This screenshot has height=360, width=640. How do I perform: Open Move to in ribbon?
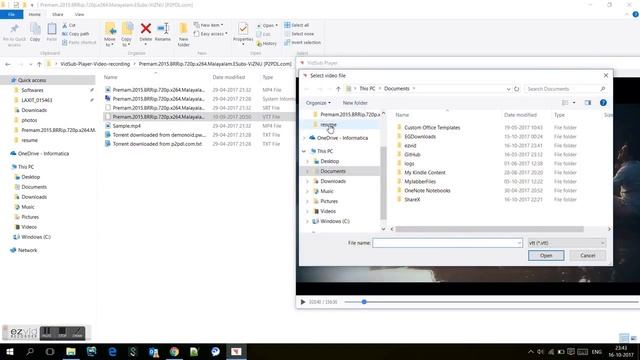110,34
